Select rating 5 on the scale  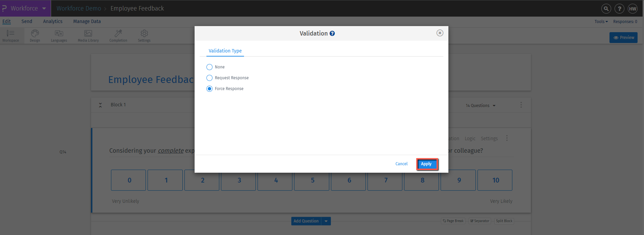(x=312, y=180)
